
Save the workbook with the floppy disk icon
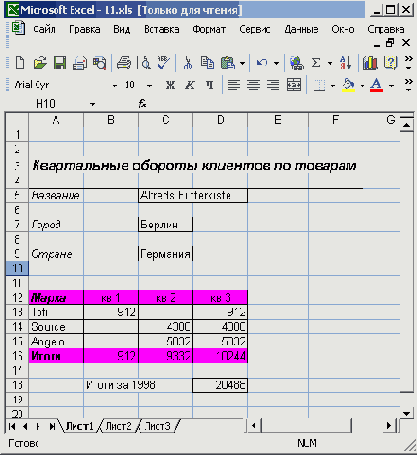[60, 63]
